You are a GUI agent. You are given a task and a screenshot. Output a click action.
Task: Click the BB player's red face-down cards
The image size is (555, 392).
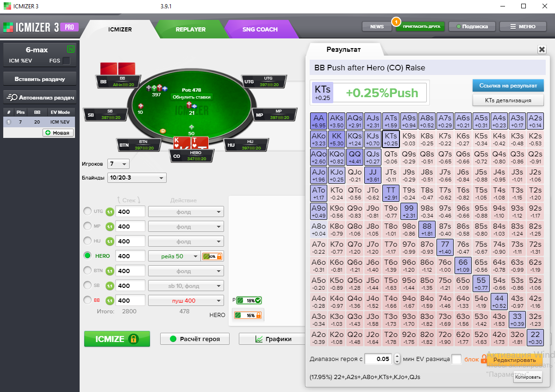pos(118,68)
